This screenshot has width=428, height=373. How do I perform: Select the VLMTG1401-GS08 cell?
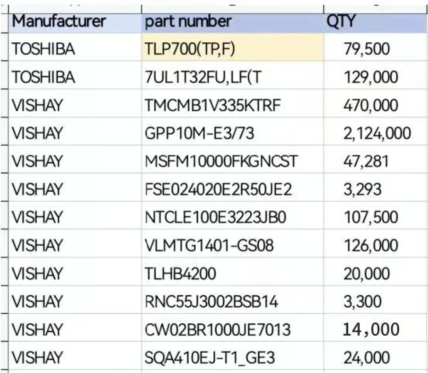pyautogui.click(x=232, y=243)
